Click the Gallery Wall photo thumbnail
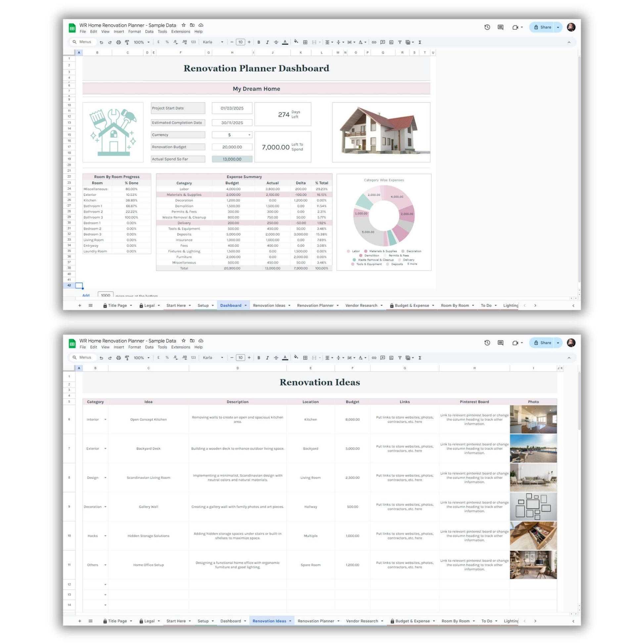 pos(533,507)
